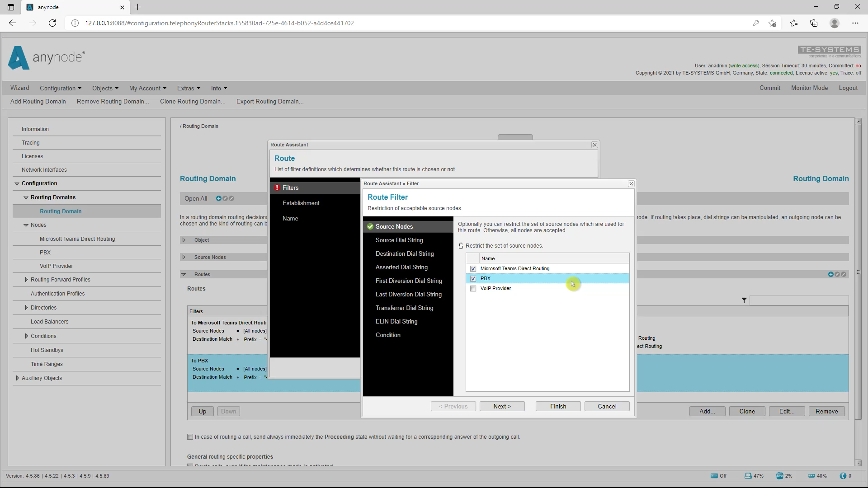Click Cancel in the Route Filter dialog
Viewport: 868px width, 488px height.
[607, 406]
